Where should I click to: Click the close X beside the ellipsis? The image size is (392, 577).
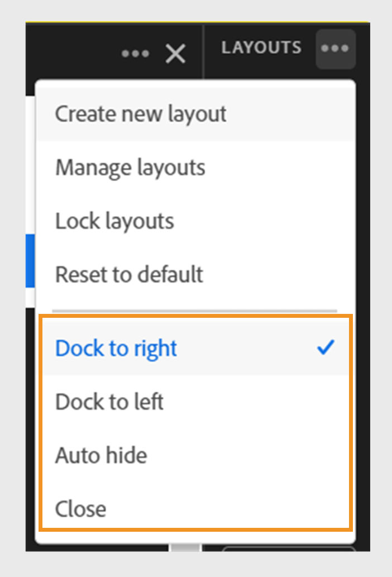click(175, 54)
